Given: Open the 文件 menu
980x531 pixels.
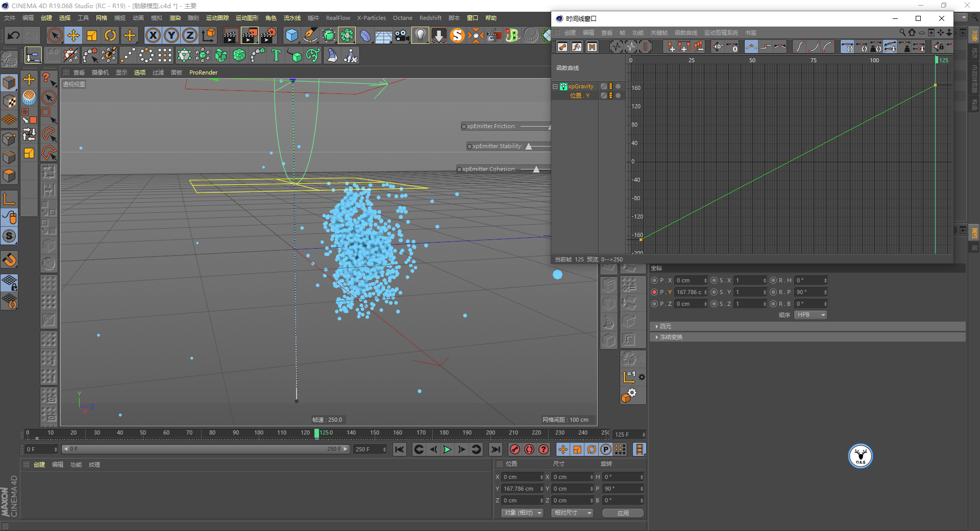Looking at the screenshot, I should (x=10, y=18).
